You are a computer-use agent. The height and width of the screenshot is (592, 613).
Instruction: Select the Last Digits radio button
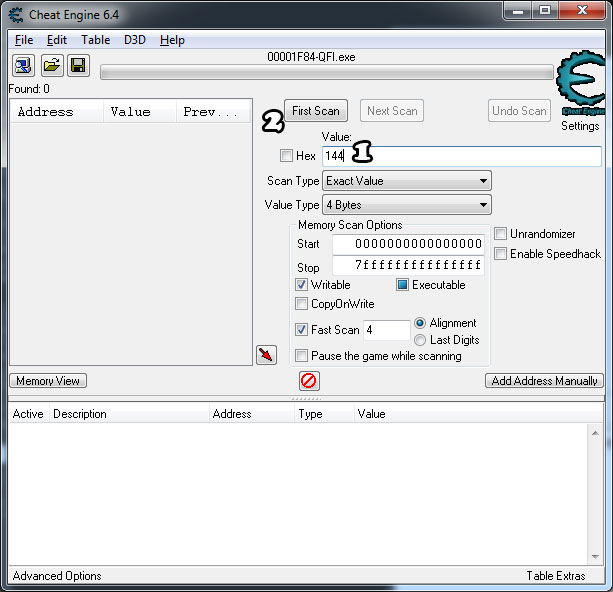click(420, 340)
